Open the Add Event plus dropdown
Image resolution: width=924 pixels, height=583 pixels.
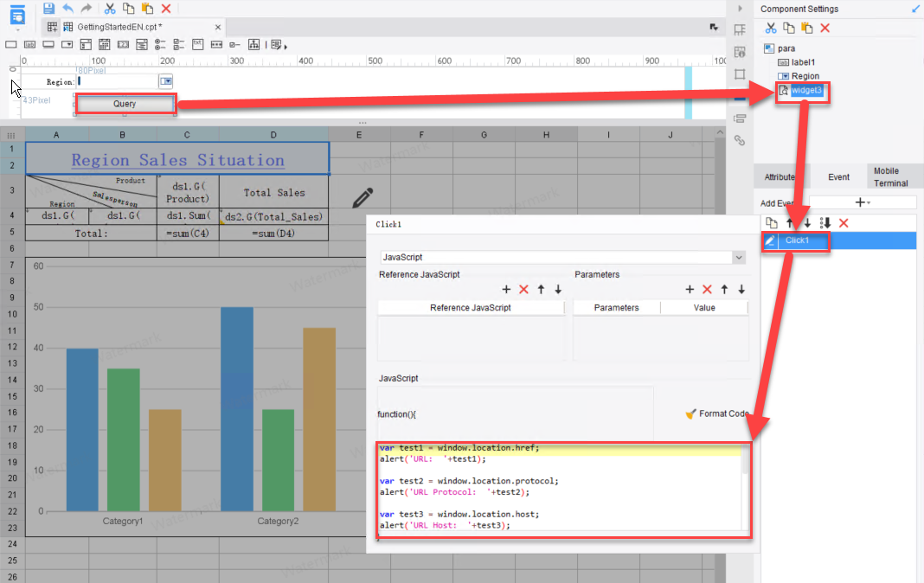point(862,202)
